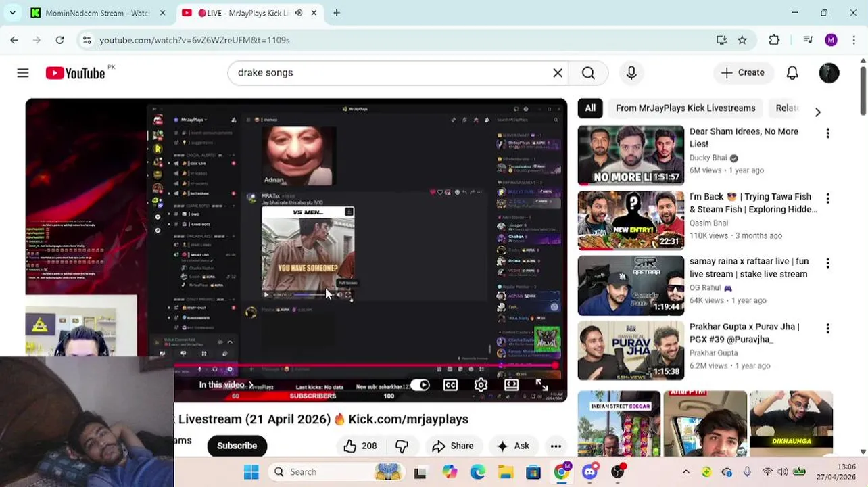Toggle closed captions CC button
868x487 pixels.
pos(450,385)
